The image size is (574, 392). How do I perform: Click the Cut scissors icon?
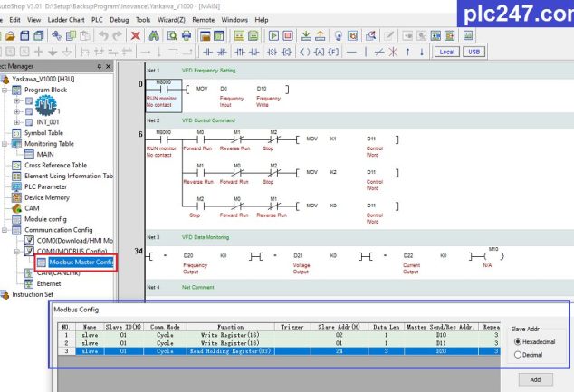click(x=56, y=35)
